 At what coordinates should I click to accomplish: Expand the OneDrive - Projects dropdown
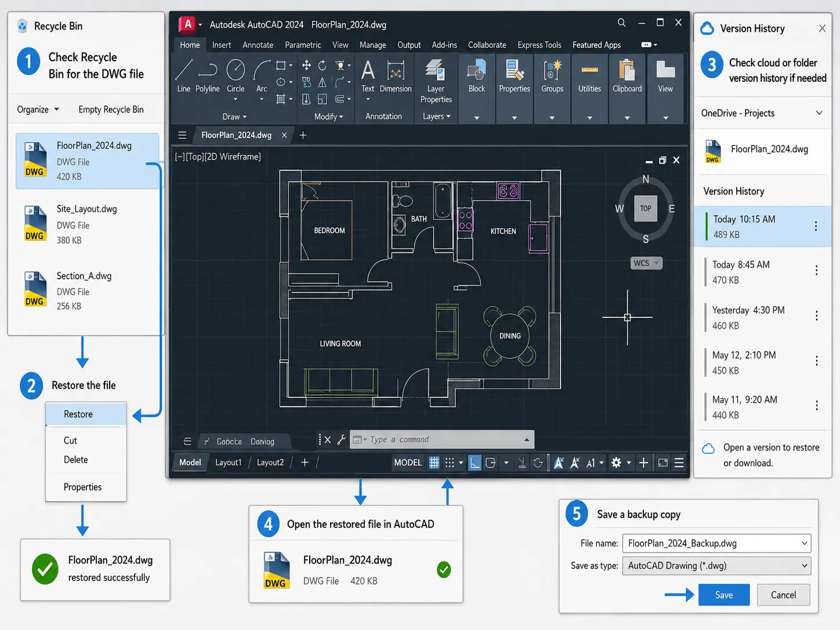pyautogui.click(x=819, y=113)
